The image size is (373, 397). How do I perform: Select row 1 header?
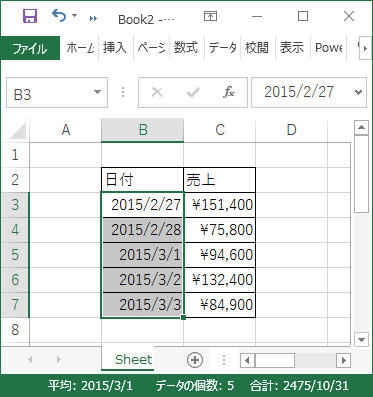(x=15, y=155)
